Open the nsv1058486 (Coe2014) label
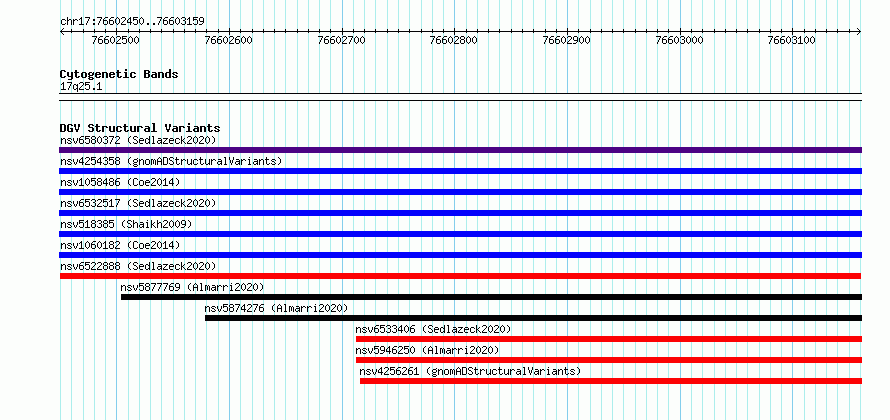The width and height of the screenshot is (890, 420). (120, 182)
